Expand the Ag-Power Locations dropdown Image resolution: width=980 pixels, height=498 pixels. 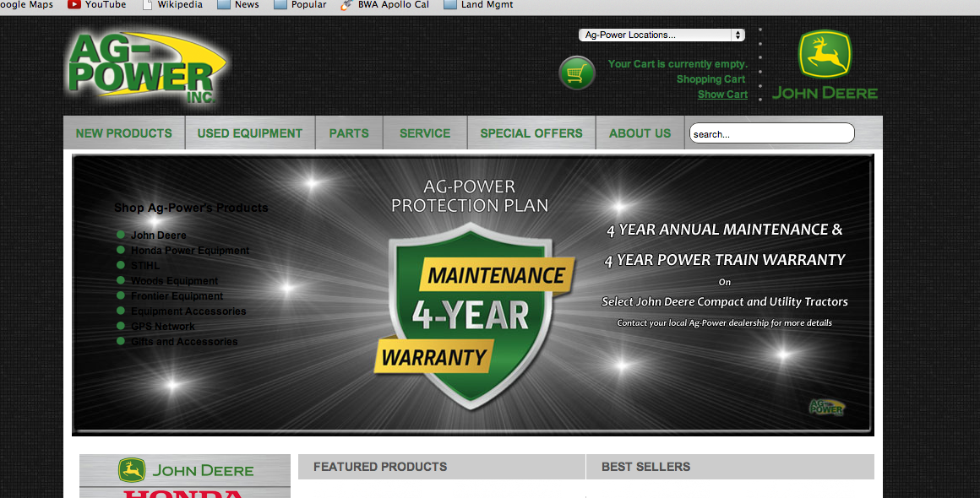(661, 35)
